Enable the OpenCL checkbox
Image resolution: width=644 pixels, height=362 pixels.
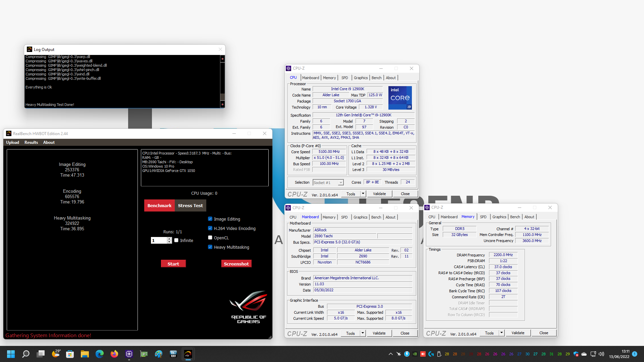pos(210,238)
